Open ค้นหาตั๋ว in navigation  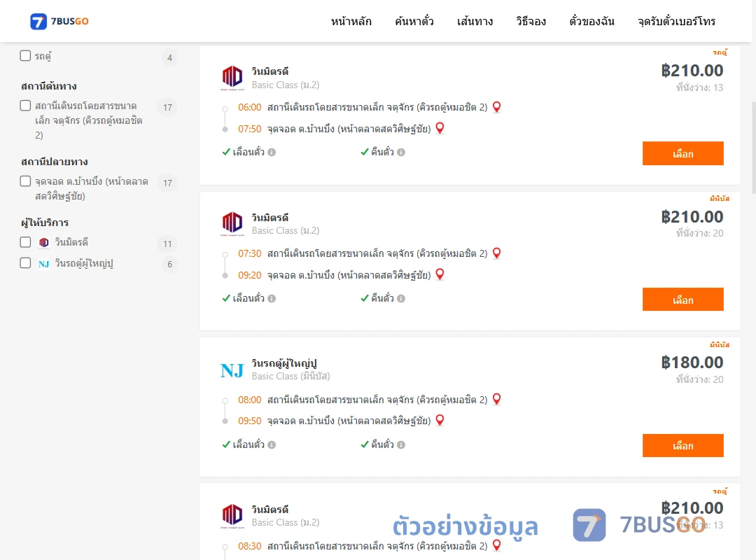pos(414,21)
